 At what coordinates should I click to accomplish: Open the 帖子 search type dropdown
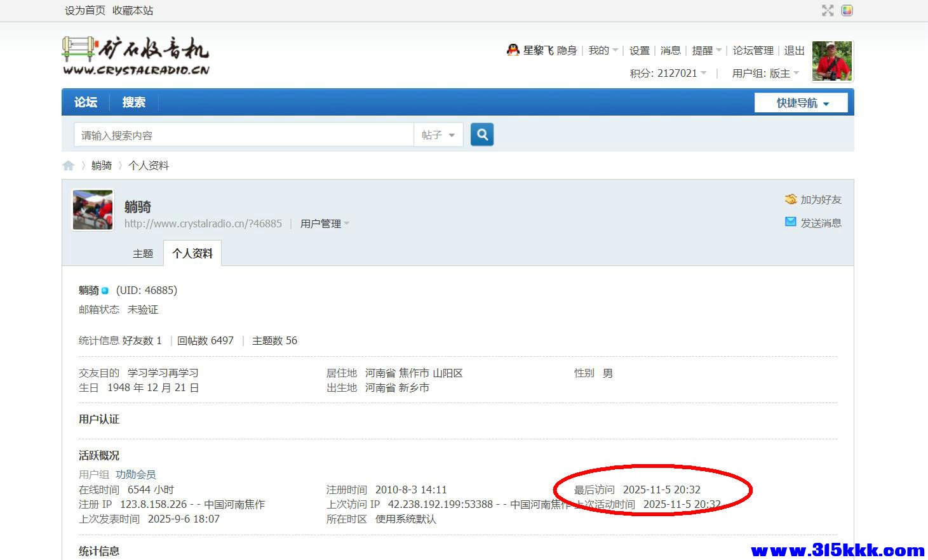point(438,134)
